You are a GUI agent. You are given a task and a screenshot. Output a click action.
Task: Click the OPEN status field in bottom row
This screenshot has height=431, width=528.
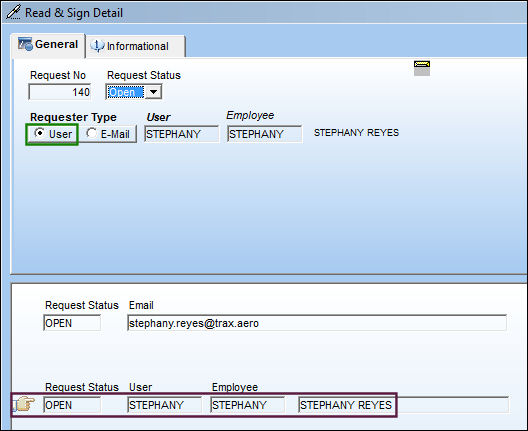coord(72,405)
